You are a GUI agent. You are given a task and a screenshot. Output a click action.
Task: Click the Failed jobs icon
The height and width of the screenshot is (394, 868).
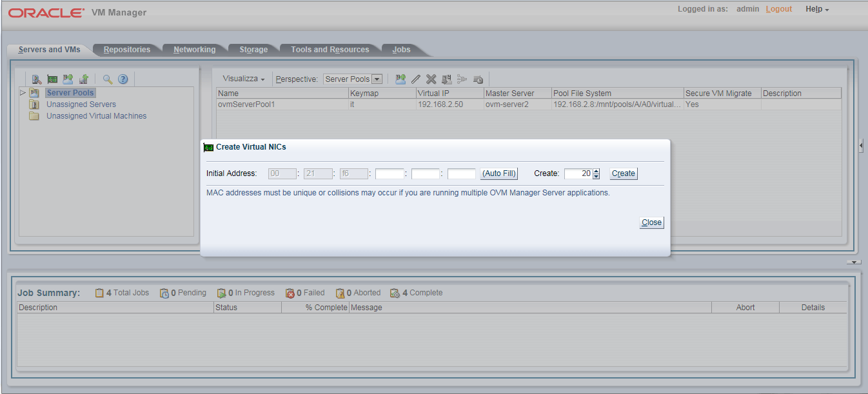290,293
